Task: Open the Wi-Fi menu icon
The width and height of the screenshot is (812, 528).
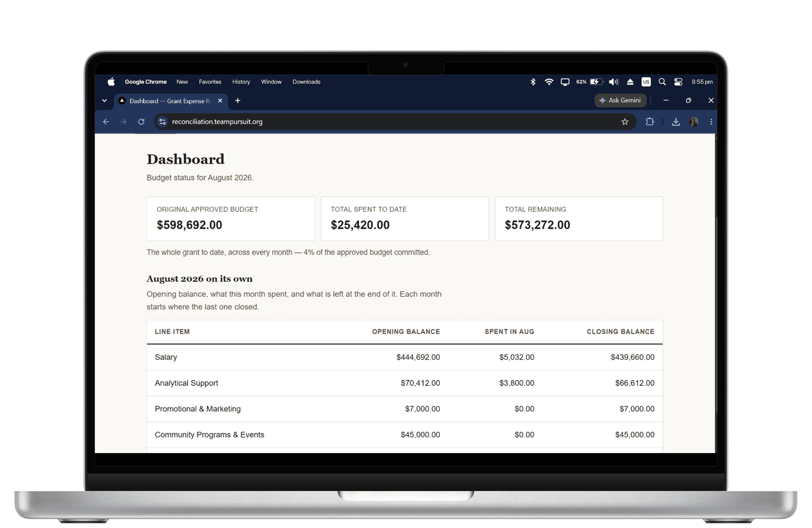Action: (x=549, y=82)
